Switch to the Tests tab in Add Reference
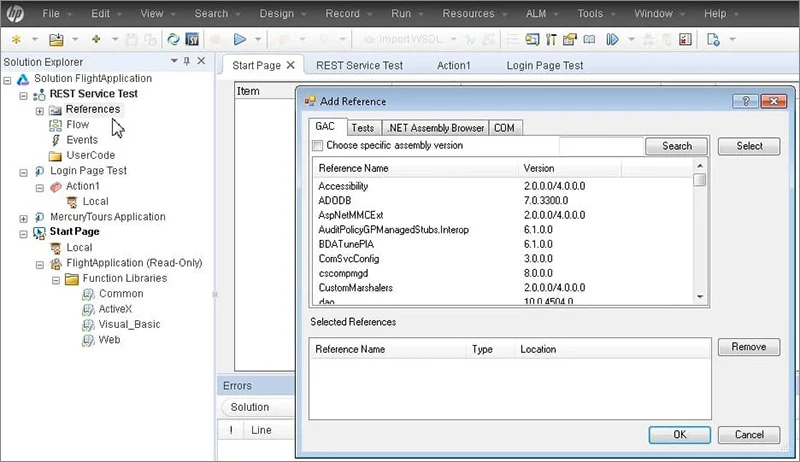The height and width of the screenshot is (462, 800). click(363, 128)
